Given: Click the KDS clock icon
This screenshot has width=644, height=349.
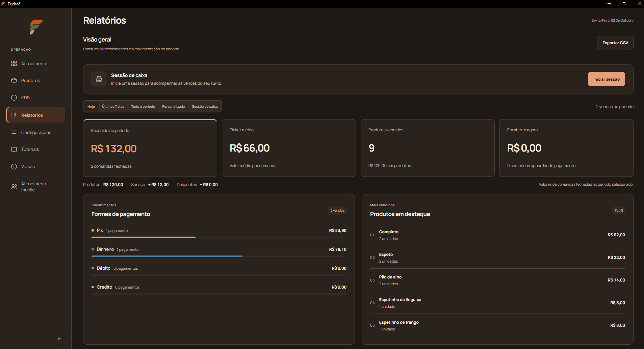Looking at the screenshot, I should [x=14, y=98].
